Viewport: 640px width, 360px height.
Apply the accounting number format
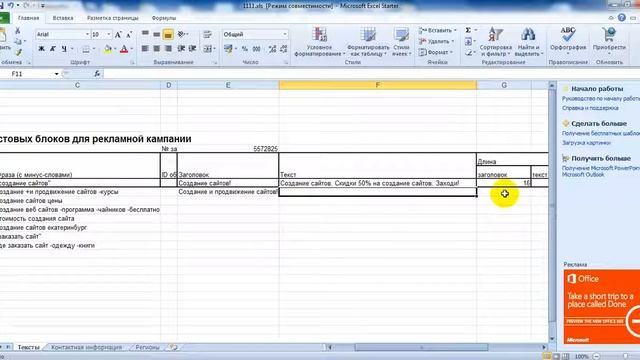(229, 49)
